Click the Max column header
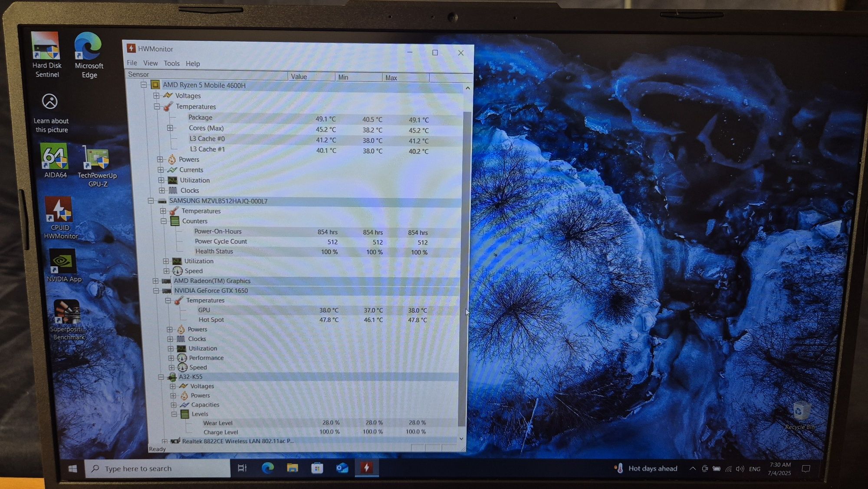This screenshot has height=489, width=868. point(406,78)
